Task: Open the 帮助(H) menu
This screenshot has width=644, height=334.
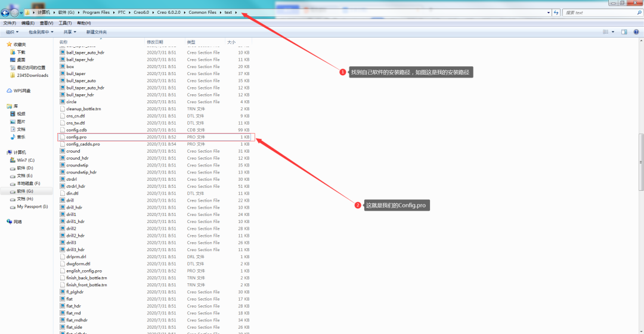Action: (x=84, y=23)
